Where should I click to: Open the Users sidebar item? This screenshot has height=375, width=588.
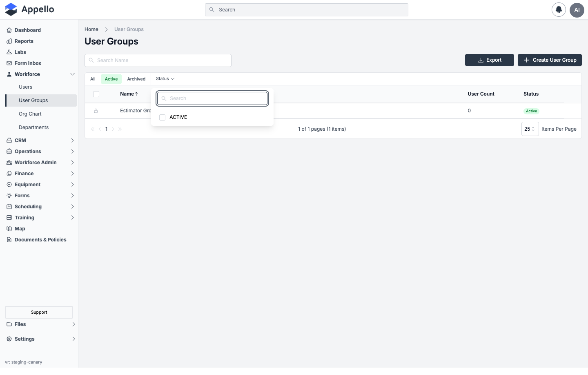(x=41, y=87)
